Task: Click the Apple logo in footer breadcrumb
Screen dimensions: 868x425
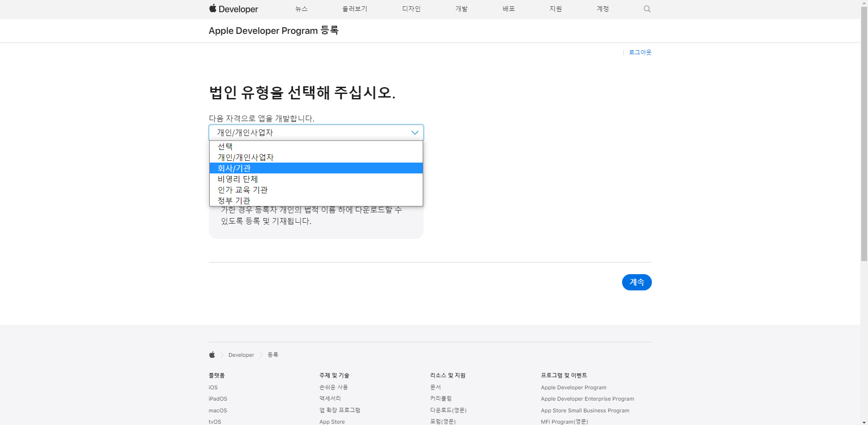Action: pyautogui.click(x=212, y=355)
